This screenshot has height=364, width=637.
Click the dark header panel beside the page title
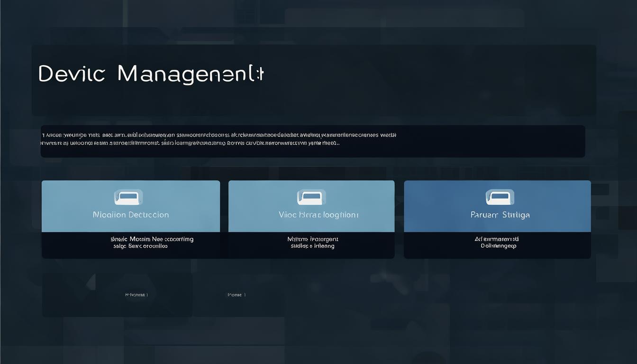427,80
